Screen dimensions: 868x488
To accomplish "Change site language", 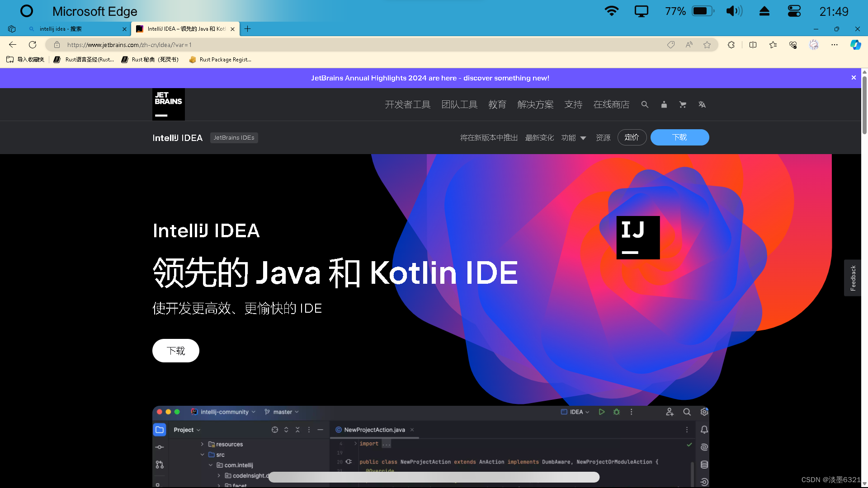I will (x=702, y=104).
